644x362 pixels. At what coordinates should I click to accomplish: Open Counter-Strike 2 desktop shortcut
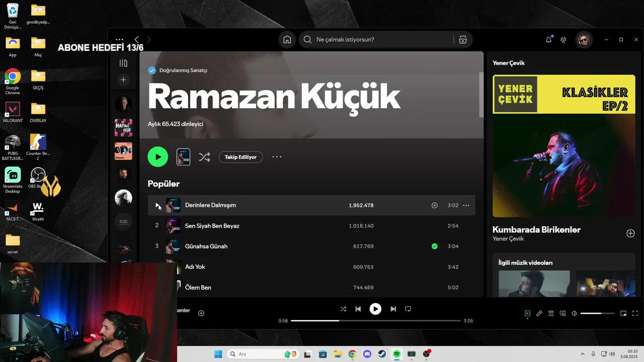pos(38,147)
